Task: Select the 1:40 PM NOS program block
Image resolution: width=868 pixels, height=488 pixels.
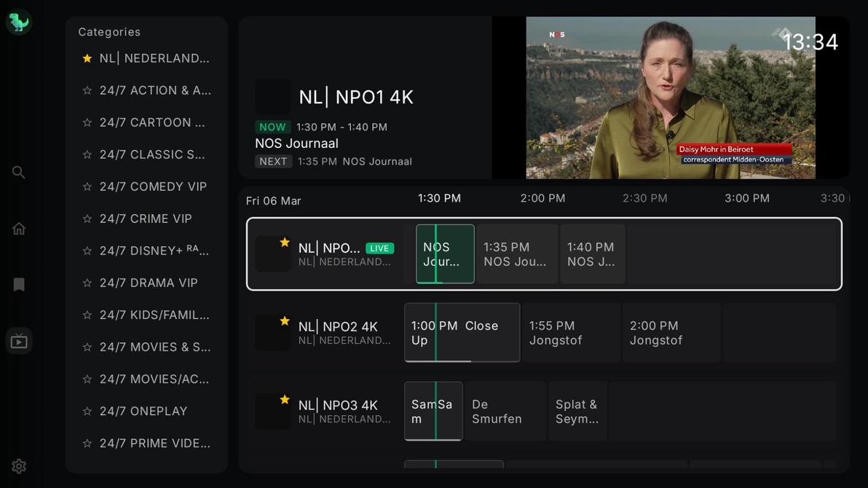Action: pos(592,254)
